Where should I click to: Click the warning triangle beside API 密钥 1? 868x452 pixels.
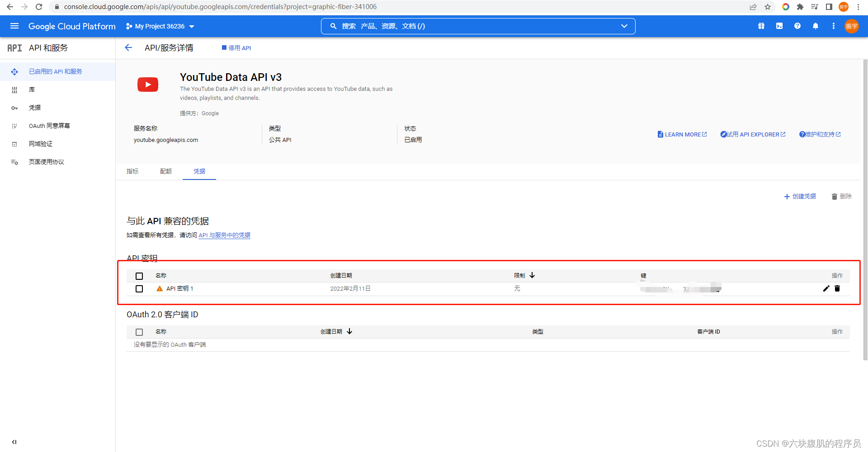click(160, 288)
